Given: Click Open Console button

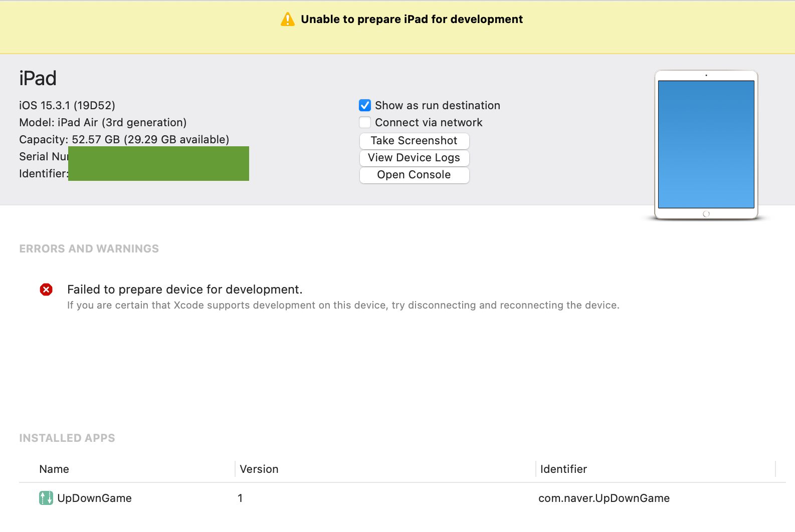Looking at the screenshot, I should (414, 175).
